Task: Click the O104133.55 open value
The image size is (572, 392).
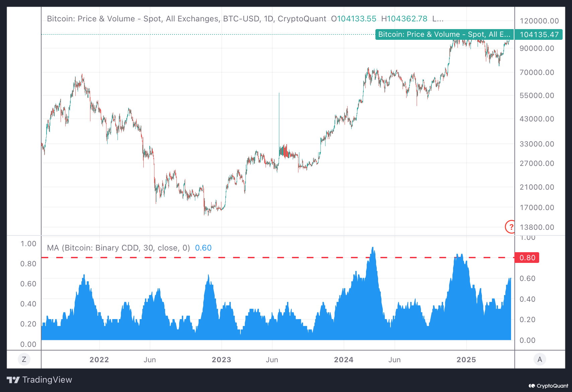Action: click(354, 19)
